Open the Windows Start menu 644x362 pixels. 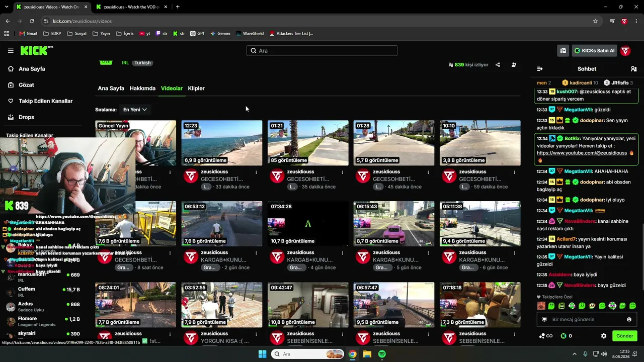coord(262,354)
